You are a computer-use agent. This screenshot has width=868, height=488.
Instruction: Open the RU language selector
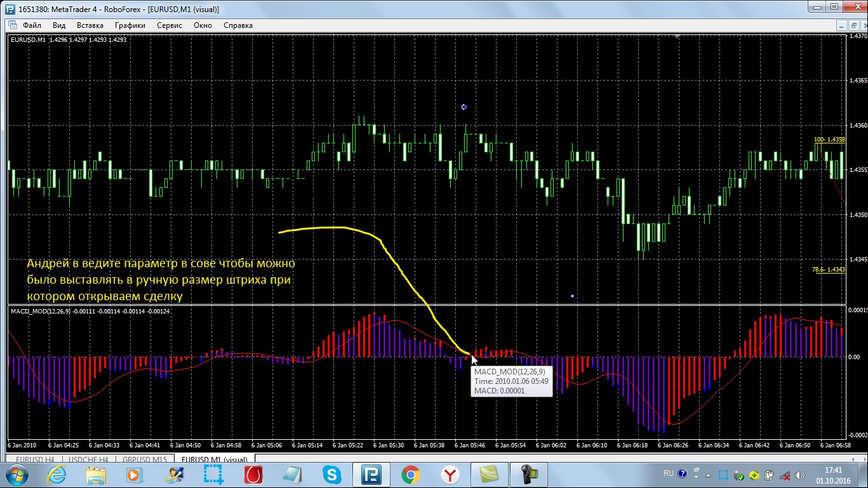(668, 473)
